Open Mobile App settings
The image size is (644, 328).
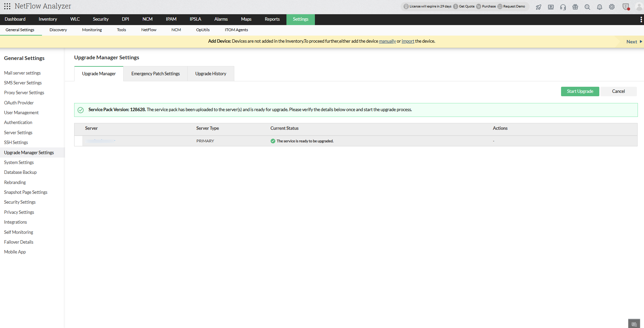click(15, 252)
